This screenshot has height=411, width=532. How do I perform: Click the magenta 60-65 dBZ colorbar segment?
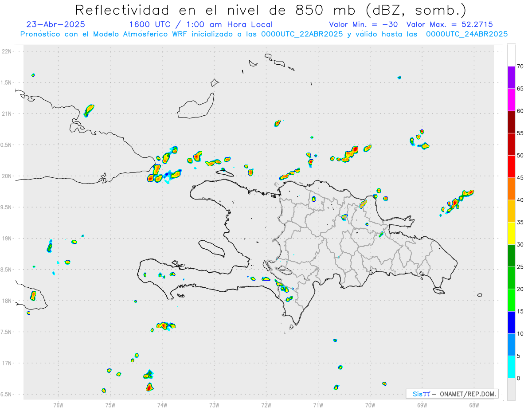(x=511, y=100)
